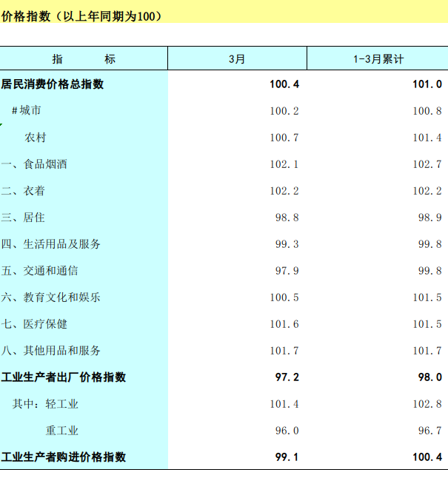Select the 1-3月累计 value for 轻工业
Viewport: 448px width, 478px height.
pos(427,404)
